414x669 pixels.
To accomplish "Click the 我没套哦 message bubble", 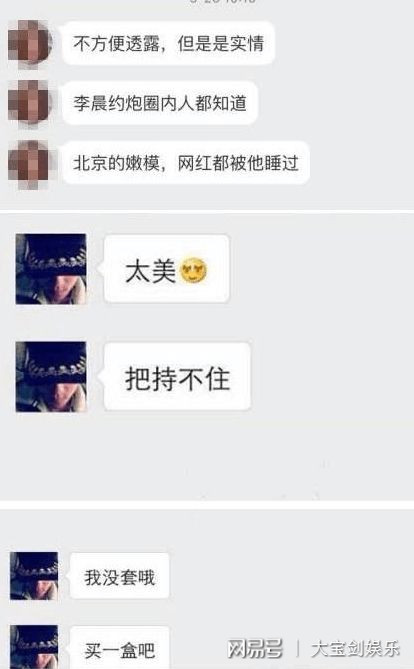I will 120,576.
